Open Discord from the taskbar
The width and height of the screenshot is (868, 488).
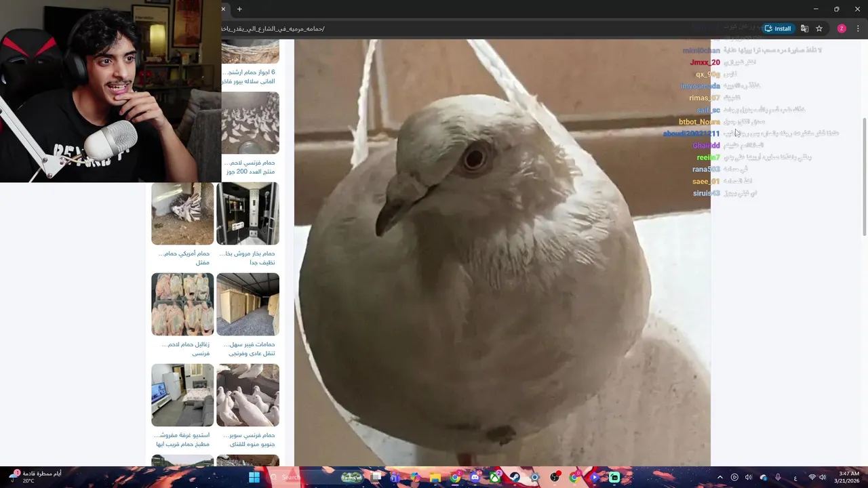pyautogui.click(x=475, y=477)
